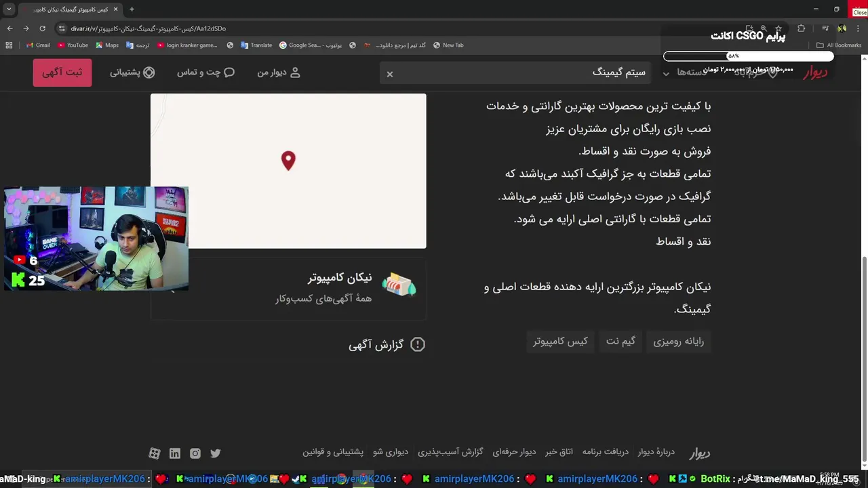Image resolution: width=868 pixels, height=488 pixels.
Task: Open the LinkedIn icon in footer
Action: click(x=175, y=453)
